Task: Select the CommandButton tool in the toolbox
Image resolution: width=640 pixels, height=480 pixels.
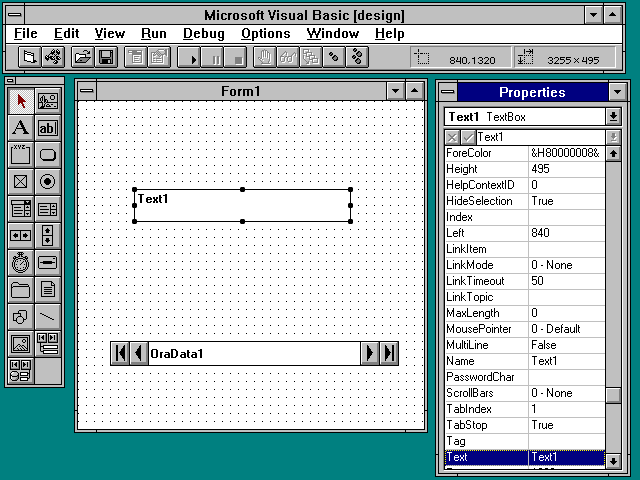Action: click(x=47, y=155)
